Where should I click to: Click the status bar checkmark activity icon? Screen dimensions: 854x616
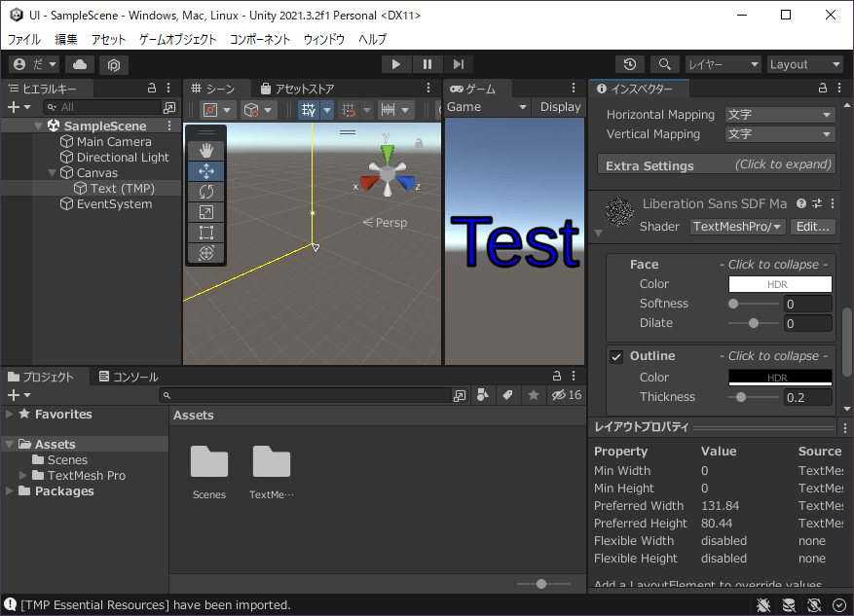tap(839, 604)
